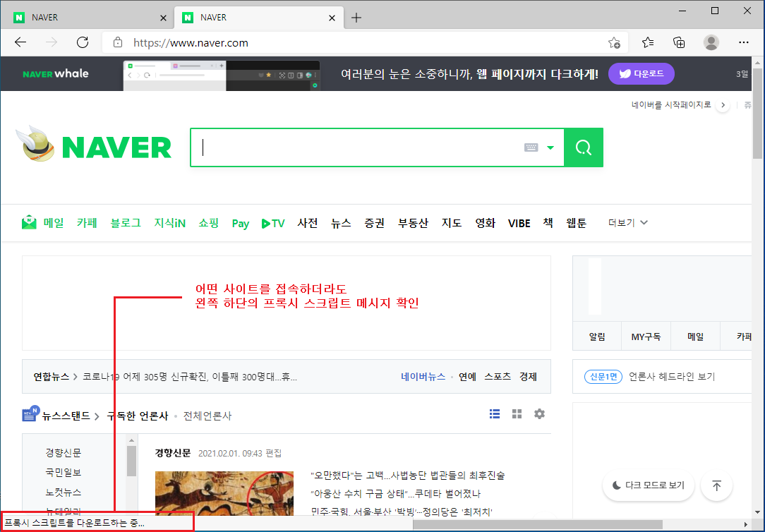Select 노컷뉴스 in the press list

pos(64,492)
